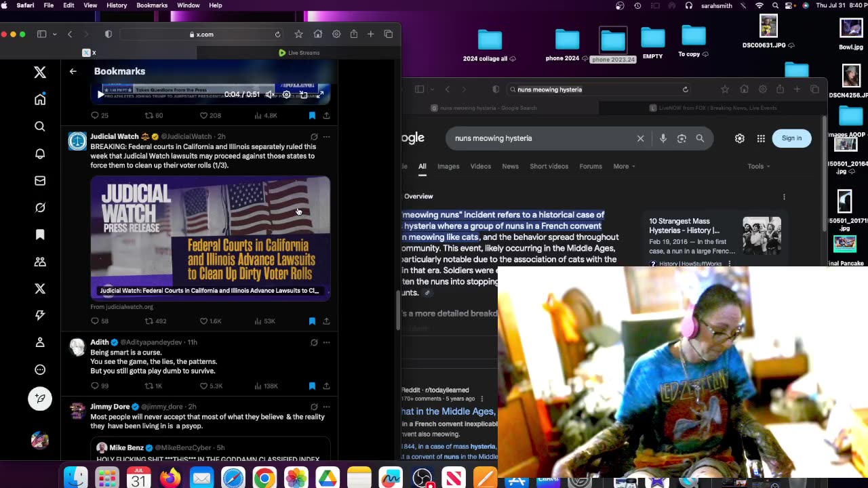Screen dimensions: 868x488
Task: Reply to the Judicial Watch post
Action: tap(99, 321)
